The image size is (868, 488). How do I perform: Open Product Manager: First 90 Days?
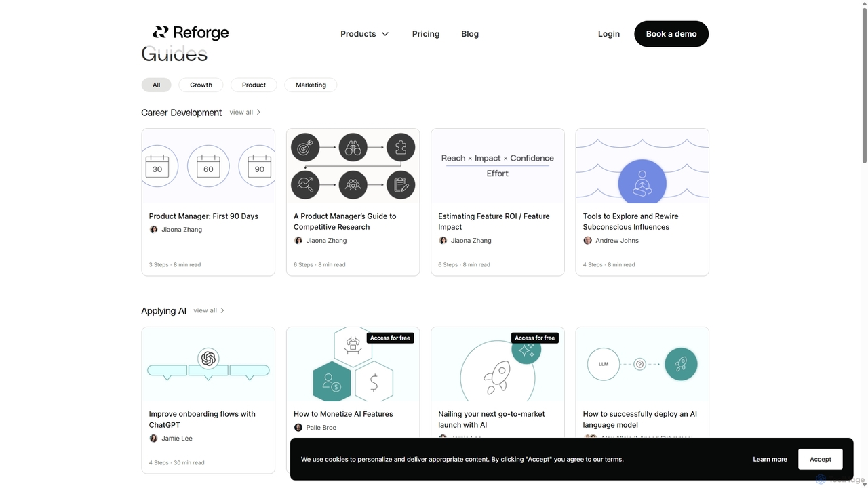[x=203, y=216]
